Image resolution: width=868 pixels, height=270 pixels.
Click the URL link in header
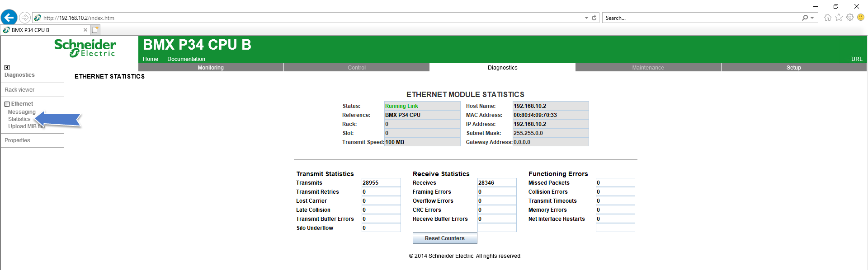[857, 59]
